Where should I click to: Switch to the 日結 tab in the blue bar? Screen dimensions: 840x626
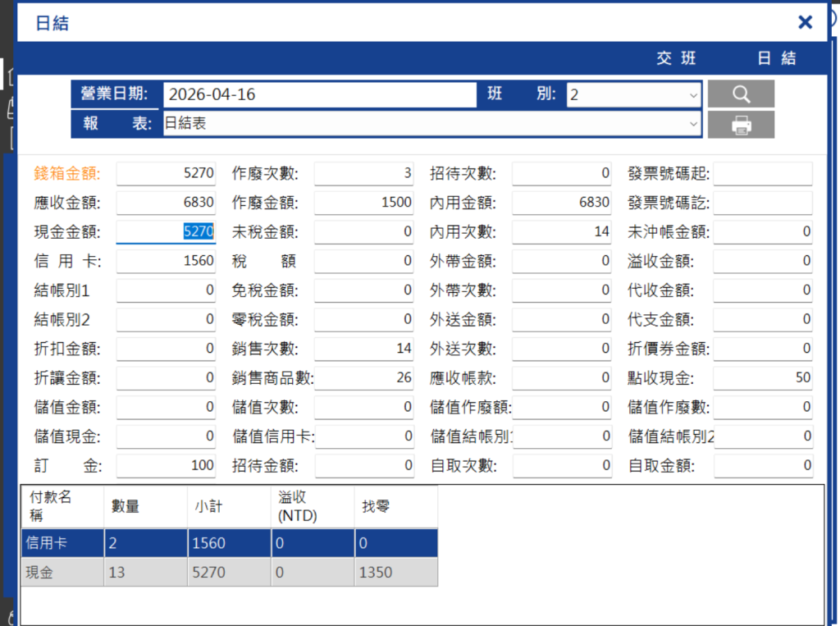tap(776, 58)
